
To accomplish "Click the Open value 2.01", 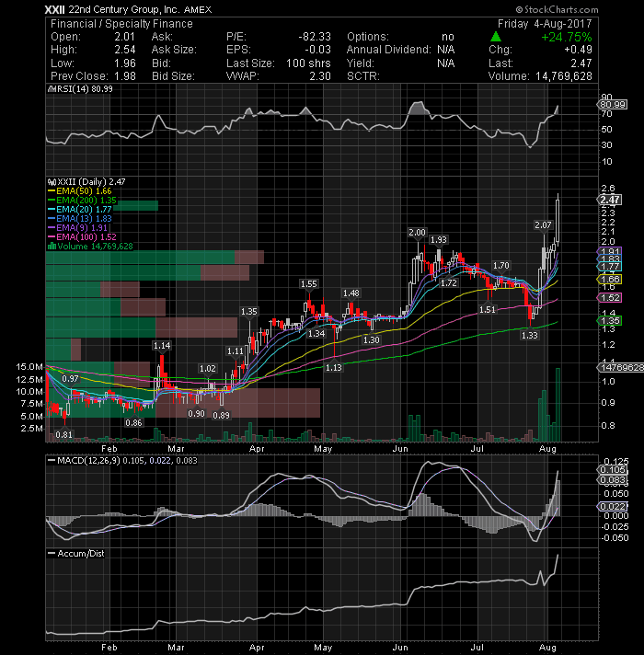I will click(x=125, y=37).
